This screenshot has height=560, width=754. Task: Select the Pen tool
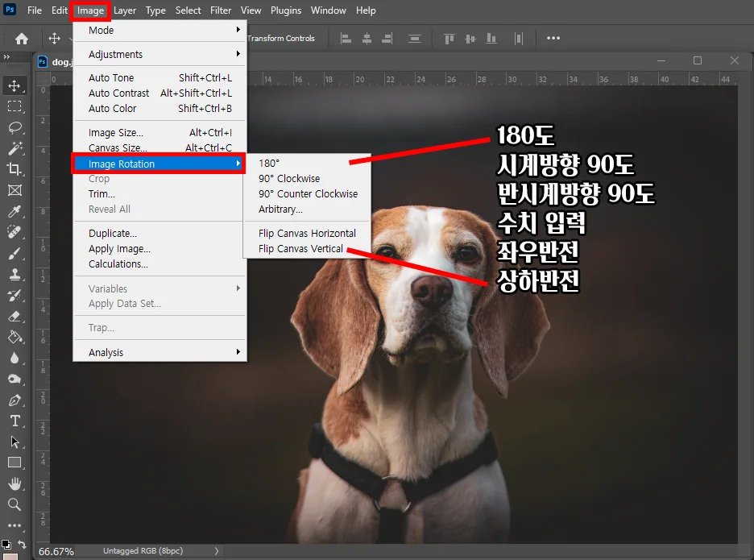point(14,400)
